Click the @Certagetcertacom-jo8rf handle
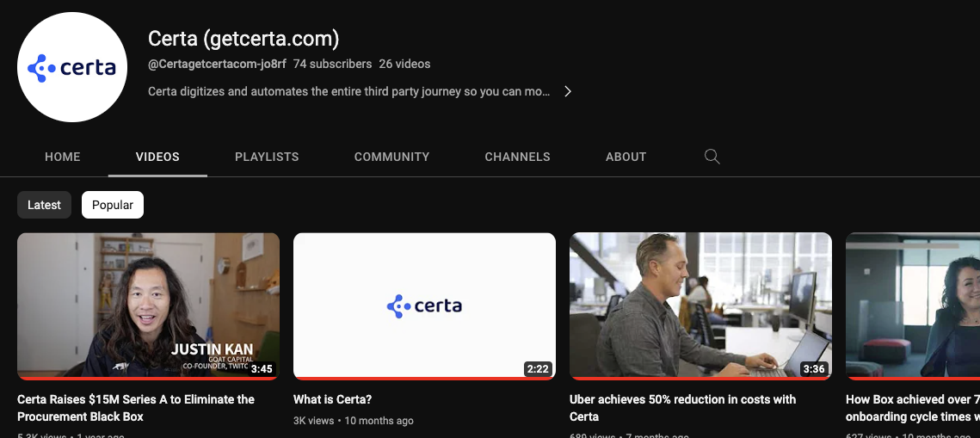This screenshot has width=980, height=438. click(217, 64)
